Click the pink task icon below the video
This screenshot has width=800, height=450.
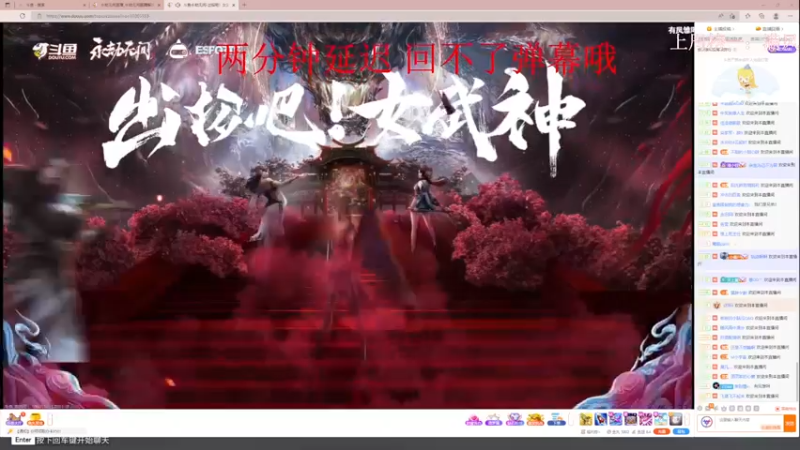tap(15, 419)
